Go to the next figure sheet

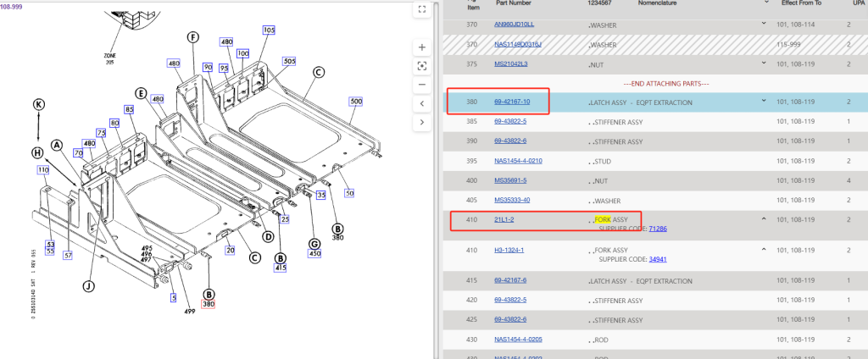(422, 122)
